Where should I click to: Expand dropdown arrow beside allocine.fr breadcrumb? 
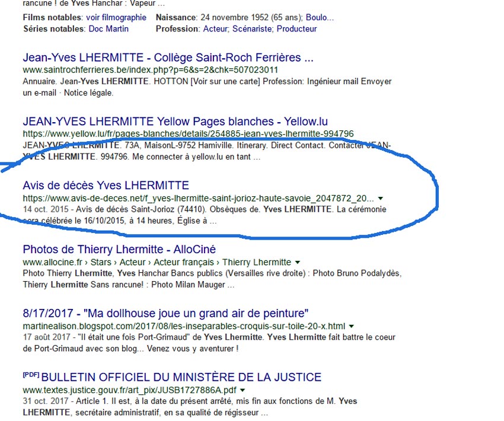pyautogui.click(x=298, y=262)
